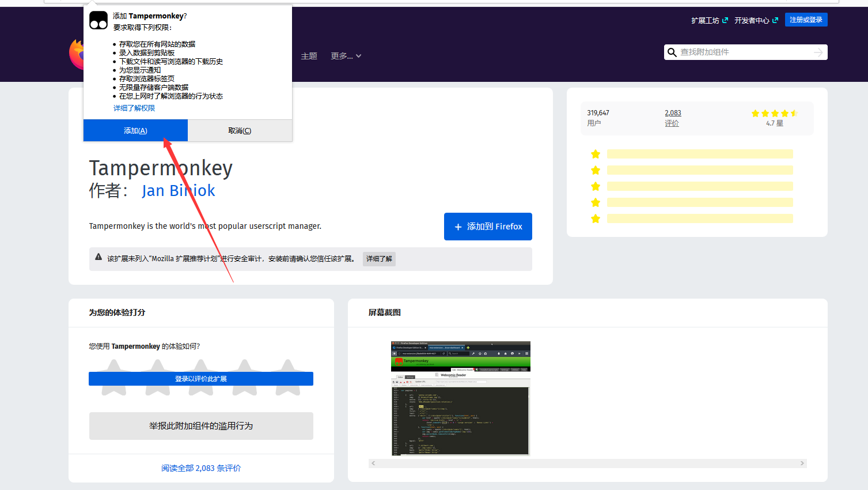Click the search submit arrow icon
Screen dimensions: 868x490
tap(818, 52)
